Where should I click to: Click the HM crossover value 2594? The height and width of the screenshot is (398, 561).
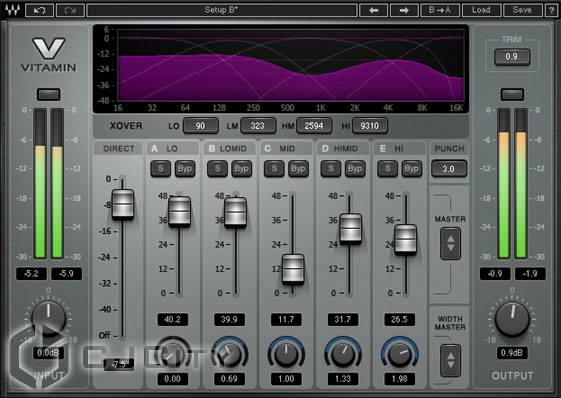314,126
